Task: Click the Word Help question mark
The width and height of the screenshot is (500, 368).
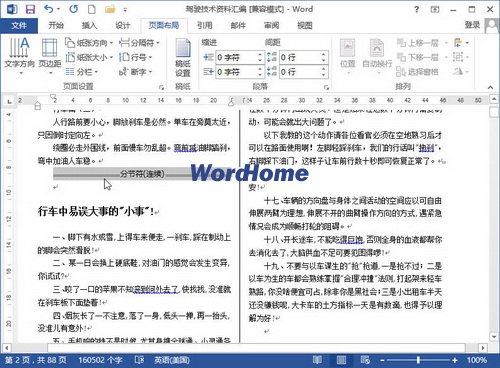Action: [417, 9]
